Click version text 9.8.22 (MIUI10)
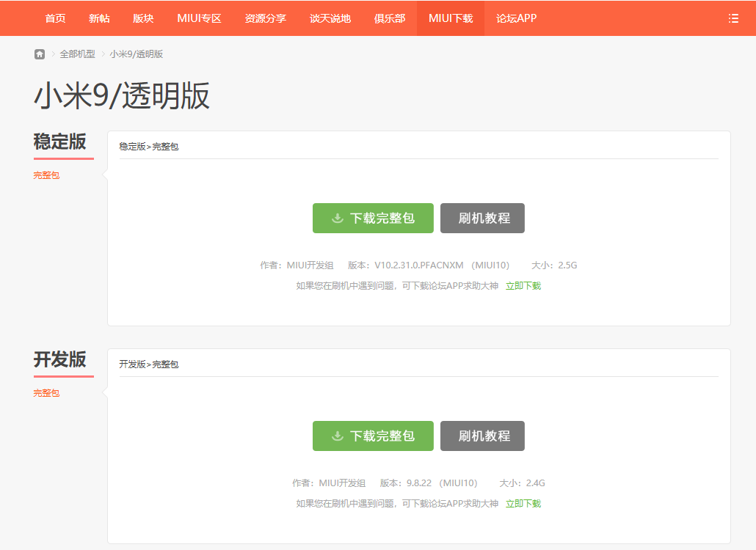The height and width of the screenshot is (550, 756). [x=442, y=483]
